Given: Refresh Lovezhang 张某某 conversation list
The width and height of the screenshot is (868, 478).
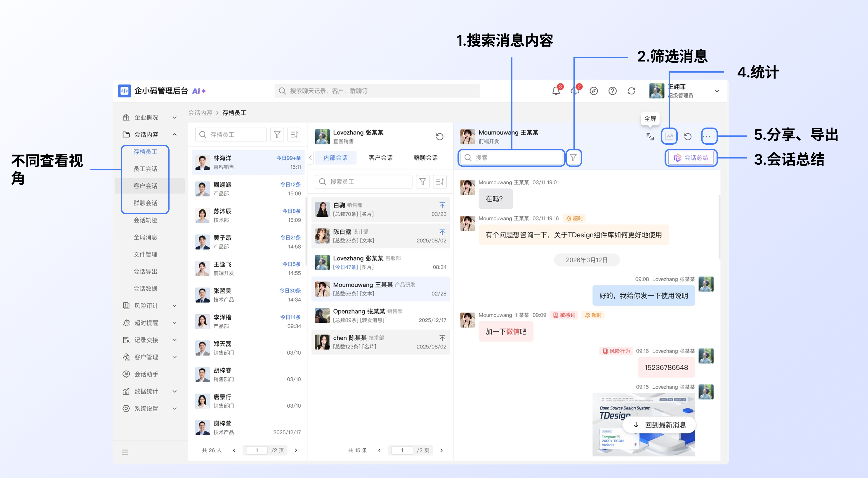Looking at the screenshot, I should (439, 137).
